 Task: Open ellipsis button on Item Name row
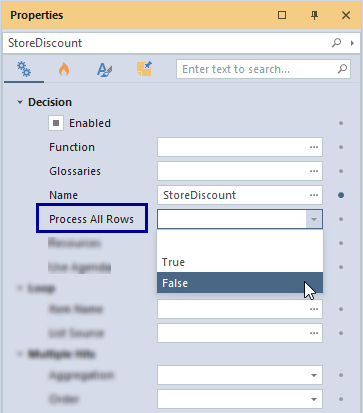tap(314, 309)
